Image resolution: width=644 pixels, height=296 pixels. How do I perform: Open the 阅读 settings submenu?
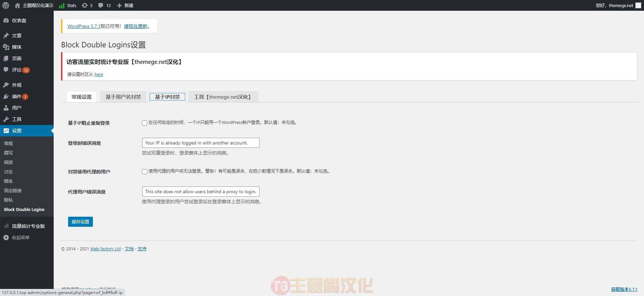[x=8, y=162]
